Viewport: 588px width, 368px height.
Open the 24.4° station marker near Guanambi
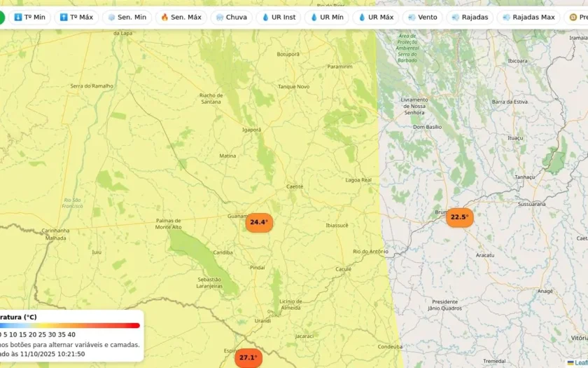pos(259,222)
